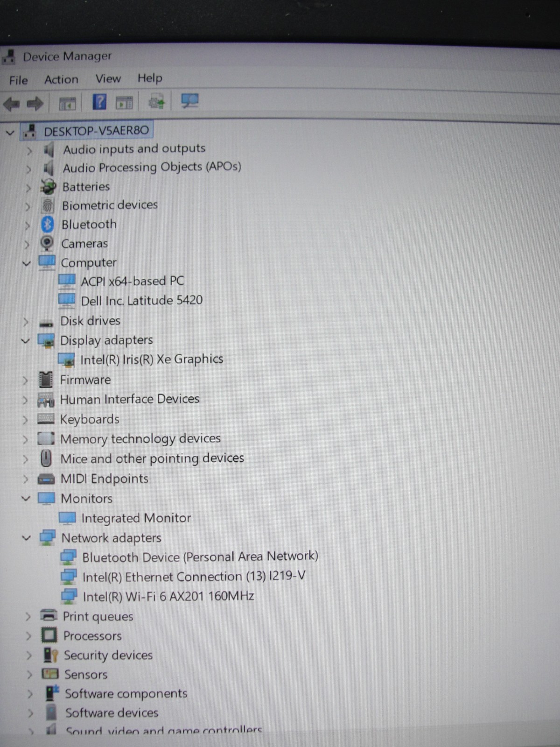Expand the Security devices chevron
This screenshot has width=560, height=747.
pos(29,655)
